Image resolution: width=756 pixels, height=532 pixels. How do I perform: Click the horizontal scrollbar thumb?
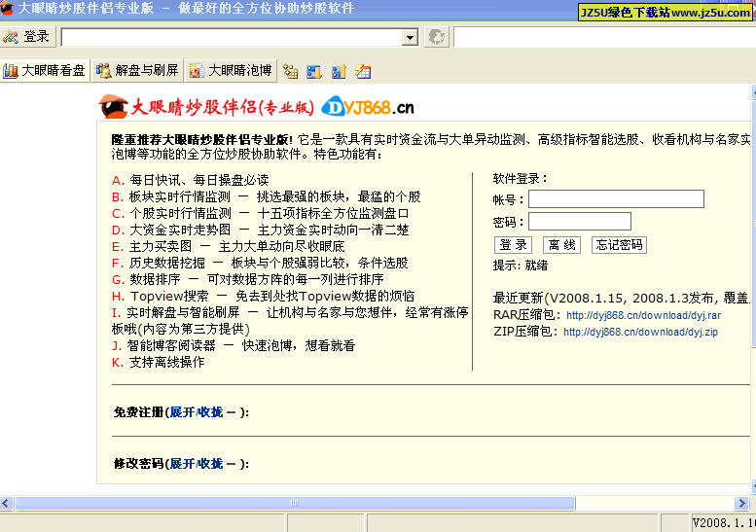click(x=295, y=504)
